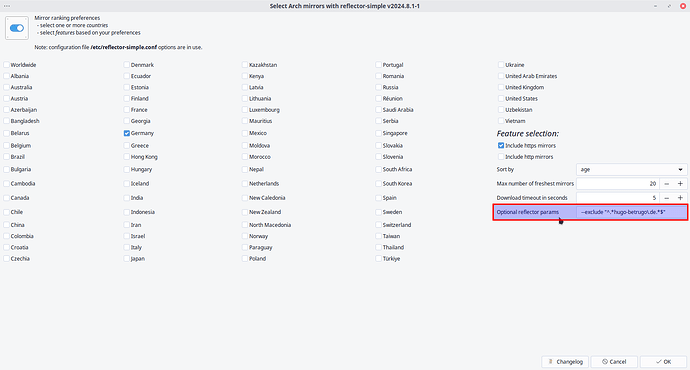Viewport: 690px width, 370px height.
Task: Confirm with the OK button
Action: coord(663,362)
